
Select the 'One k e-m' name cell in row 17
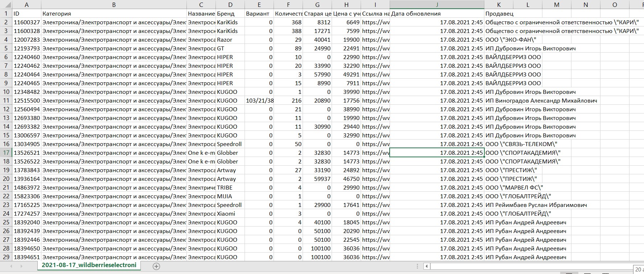point(201,153)
